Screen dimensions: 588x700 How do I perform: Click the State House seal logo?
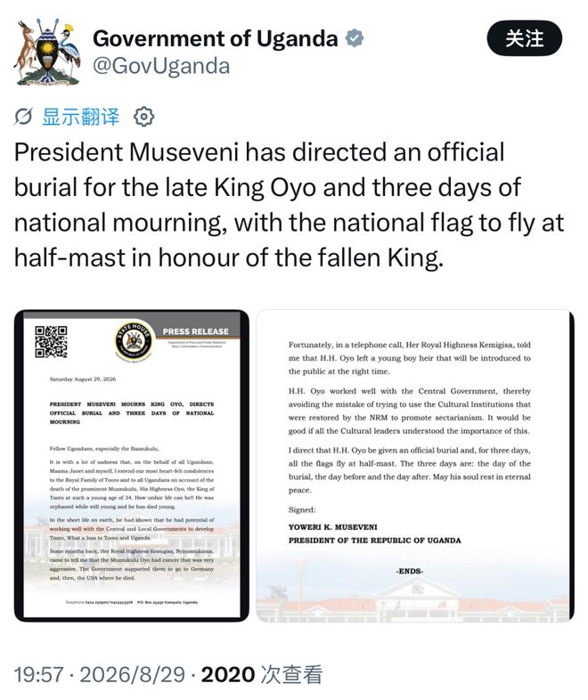133,342
